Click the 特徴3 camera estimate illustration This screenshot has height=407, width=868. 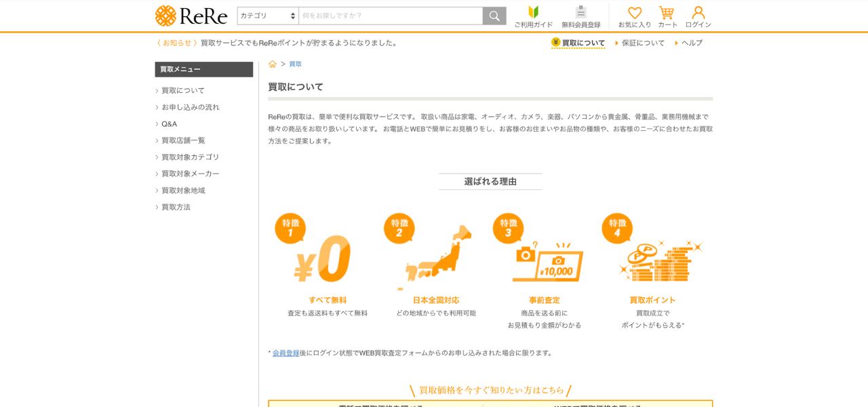pos(538,248)
